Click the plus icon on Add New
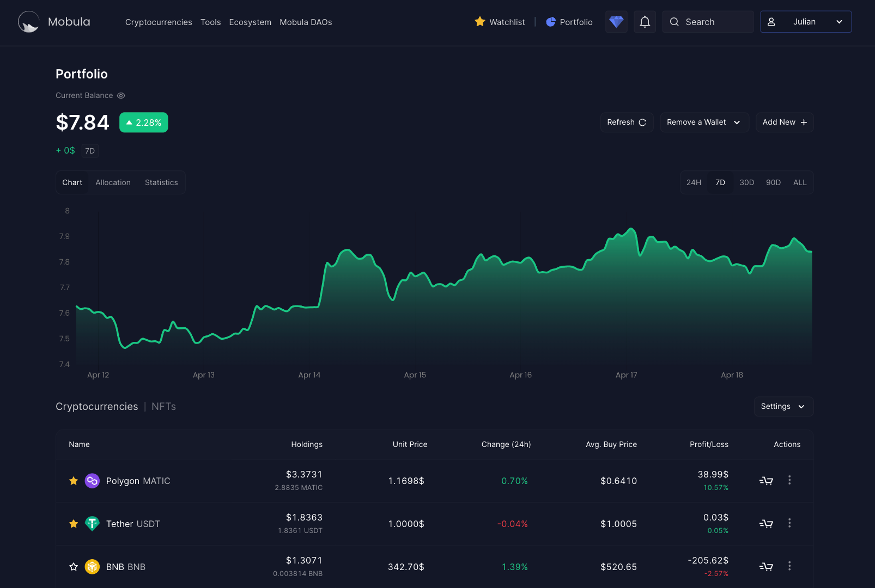Viewport: 875px width, 588px height. 804,122
